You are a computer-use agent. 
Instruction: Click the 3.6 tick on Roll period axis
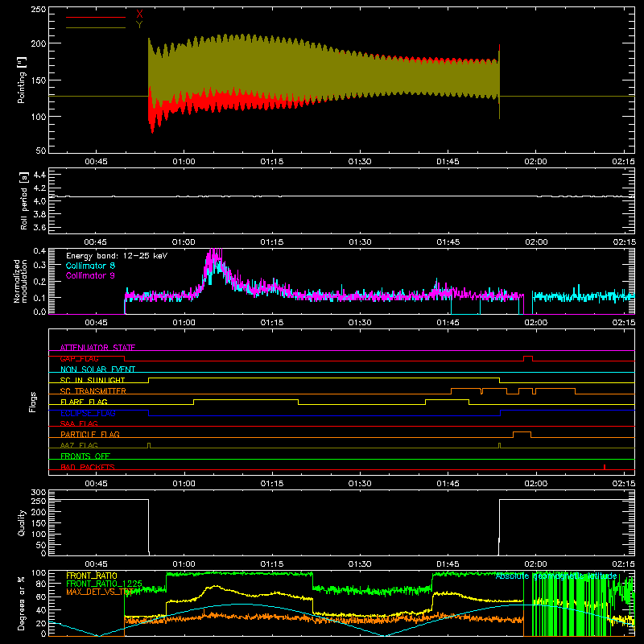tap(39, 227)
